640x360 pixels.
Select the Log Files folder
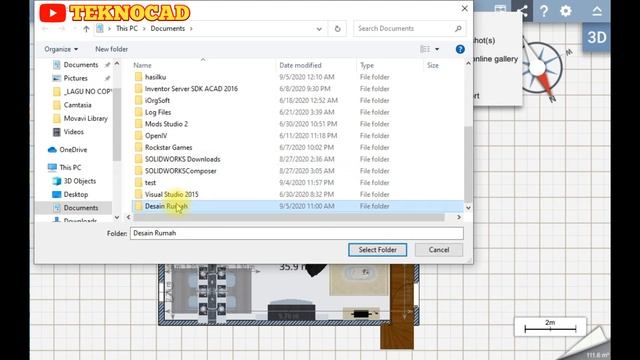pos(158,112)
